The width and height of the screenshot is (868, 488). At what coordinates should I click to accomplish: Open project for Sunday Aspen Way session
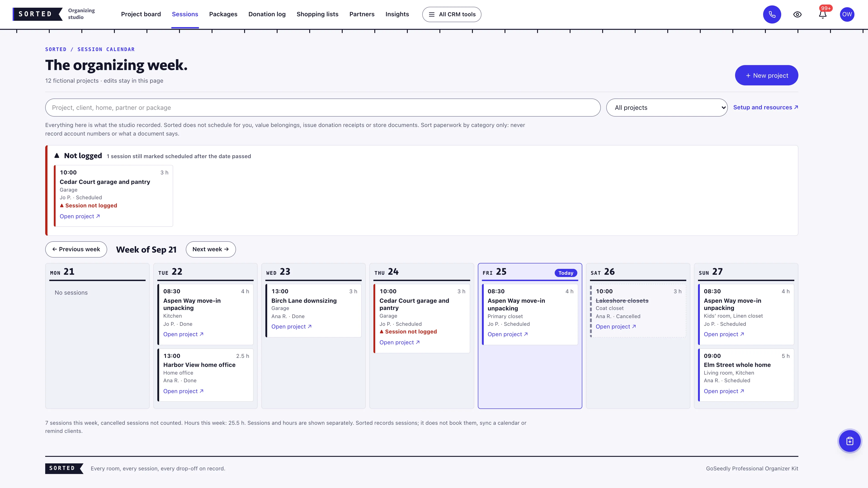pyautogui.click(x=724, y=334)
